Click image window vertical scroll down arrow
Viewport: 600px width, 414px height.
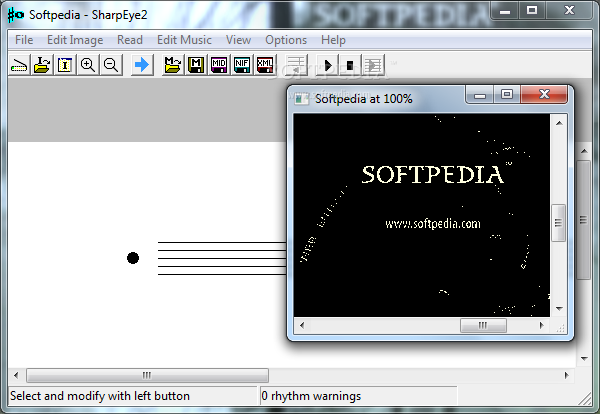pyautogui.click(x=559, y=308)
